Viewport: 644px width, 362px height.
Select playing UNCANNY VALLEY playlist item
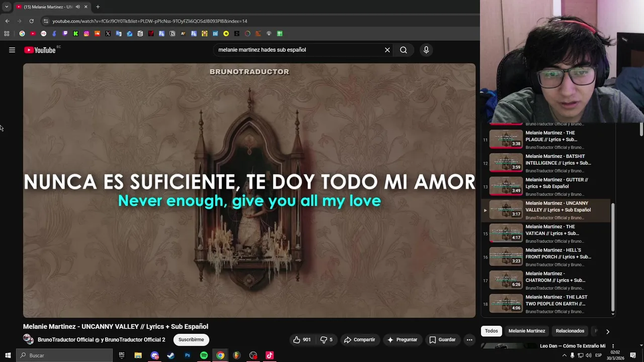[x=546, y=210]
